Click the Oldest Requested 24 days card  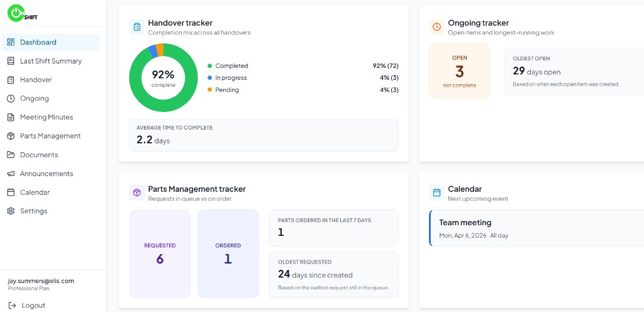(333, 275)
